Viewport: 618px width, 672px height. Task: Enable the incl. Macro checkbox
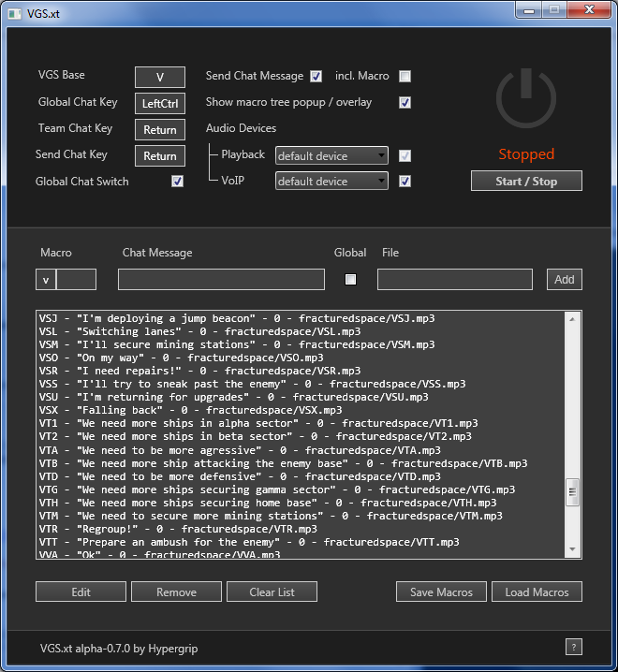405,77
